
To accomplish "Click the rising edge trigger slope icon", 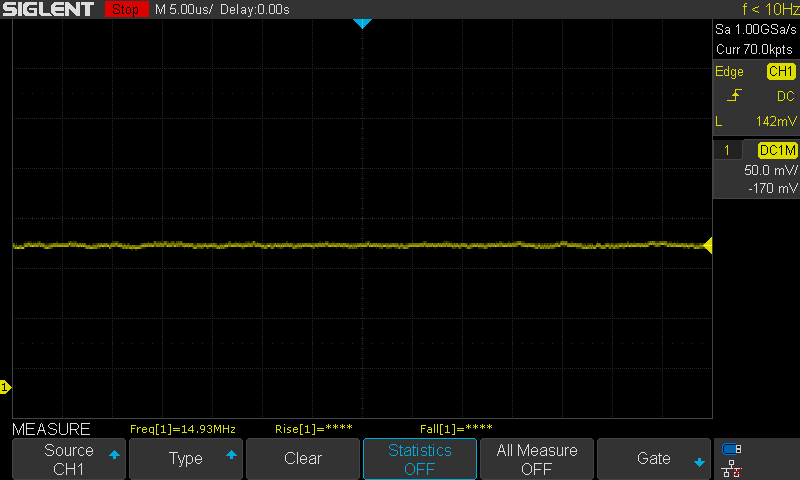I will pos(734,95).
